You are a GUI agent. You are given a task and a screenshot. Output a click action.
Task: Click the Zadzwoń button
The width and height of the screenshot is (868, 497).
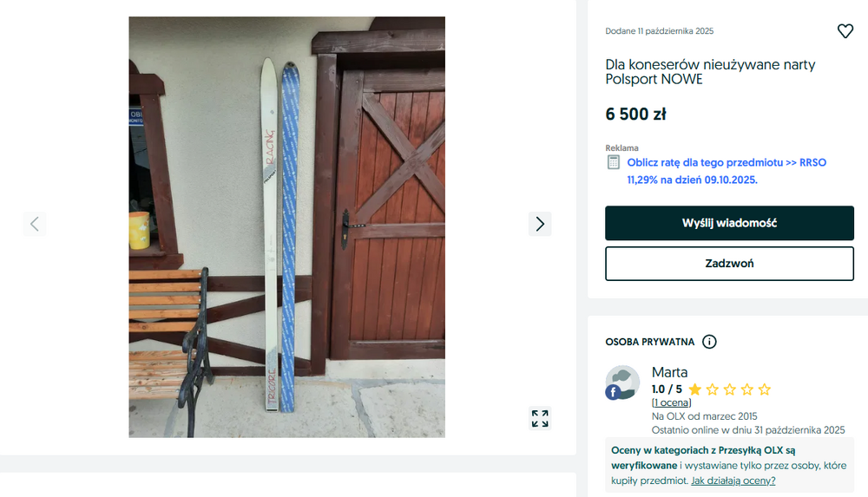[x=729, y=264]
